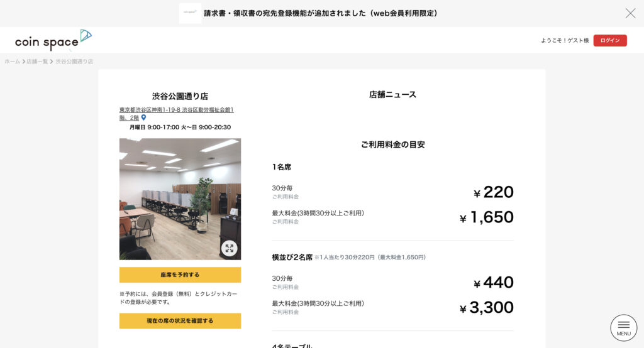Click the coin space logo

coord(53,40)
